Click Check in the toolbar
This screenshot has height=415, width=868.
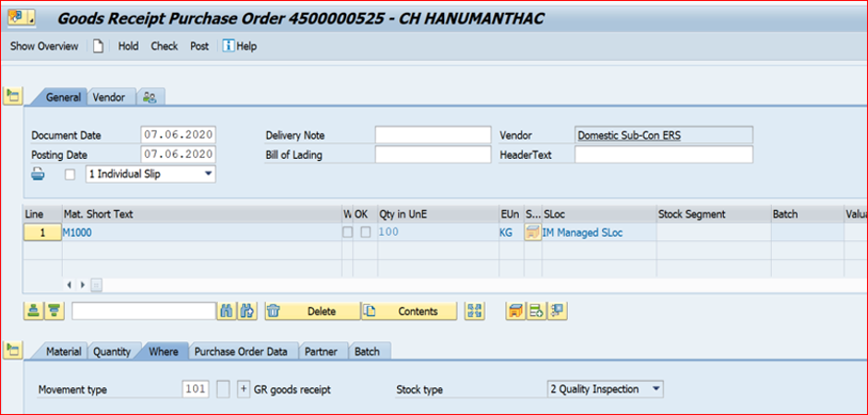164,46
